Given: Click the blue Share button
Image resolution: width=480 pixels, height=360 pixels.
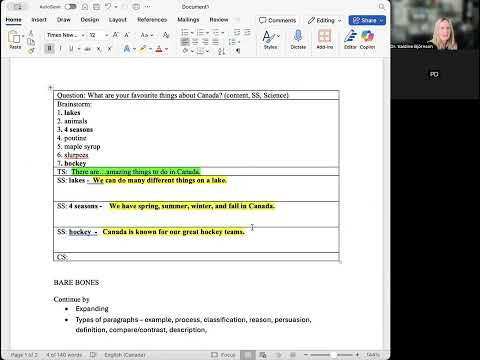Looking at the screenshot, I should pyautogui.click(x=367, y=20).
